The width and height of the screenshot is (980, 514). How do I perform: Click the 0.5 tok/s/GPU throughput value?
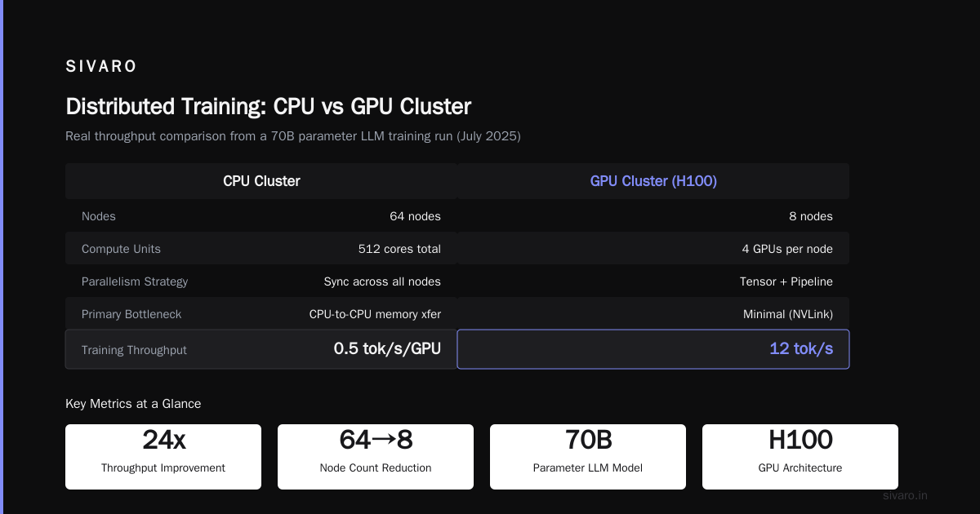click(387, 349)
